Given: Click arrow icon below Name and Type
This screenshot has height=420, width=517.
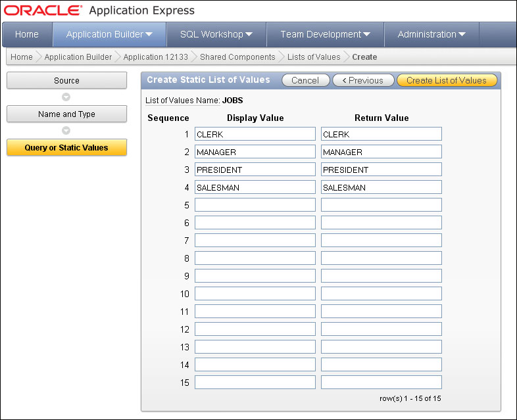Looking at the screenshot, I should coord(66,131).
